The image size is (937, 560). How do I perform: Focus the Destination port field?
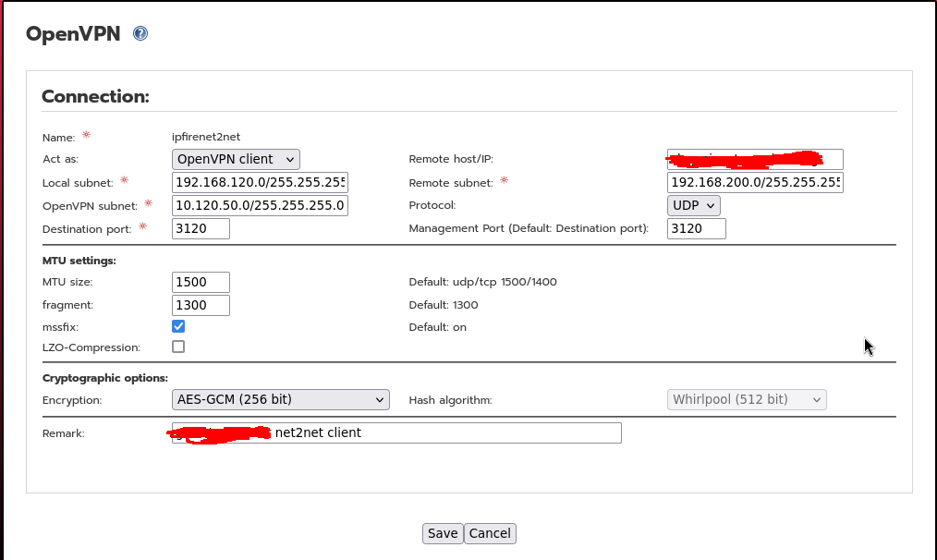[x=201, y=228]
